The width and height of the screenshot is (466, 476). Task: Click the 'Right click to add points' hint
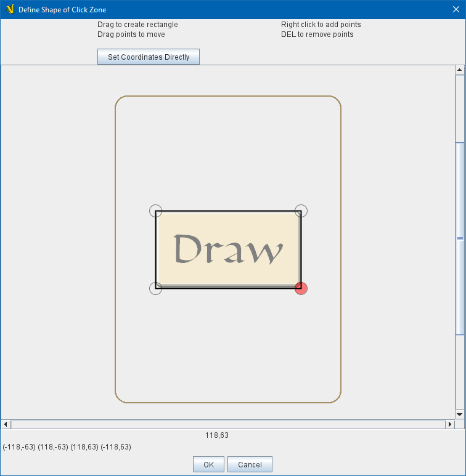tap(321, 25)
